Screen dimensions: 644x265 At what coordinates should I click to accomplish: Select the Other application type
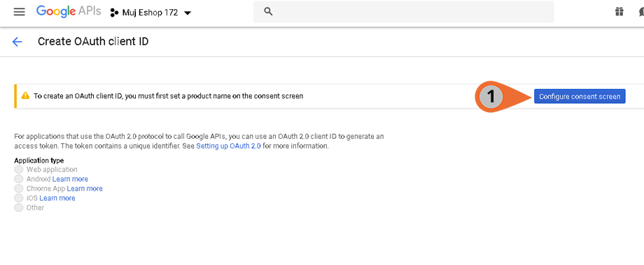pos(18,208)
